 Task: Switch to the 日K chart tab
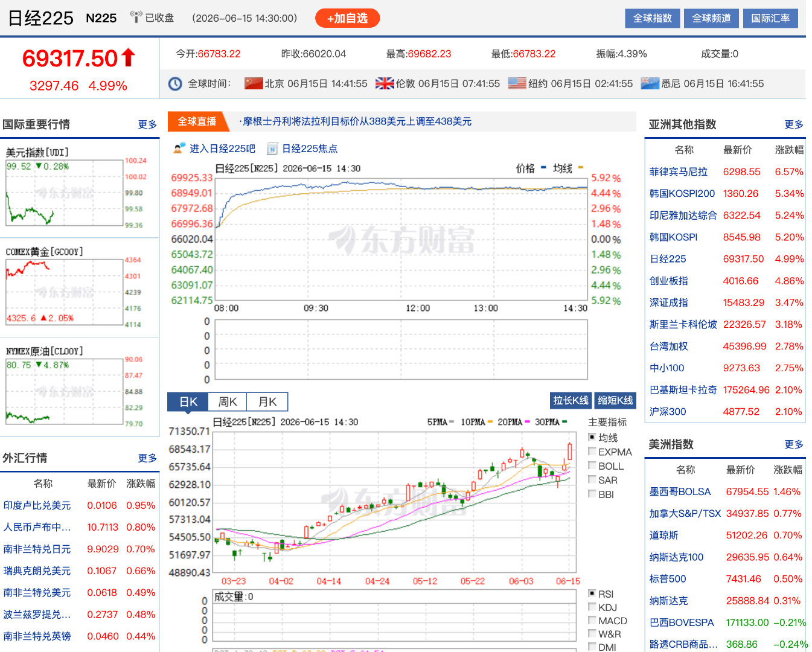[x=188, y=401]
